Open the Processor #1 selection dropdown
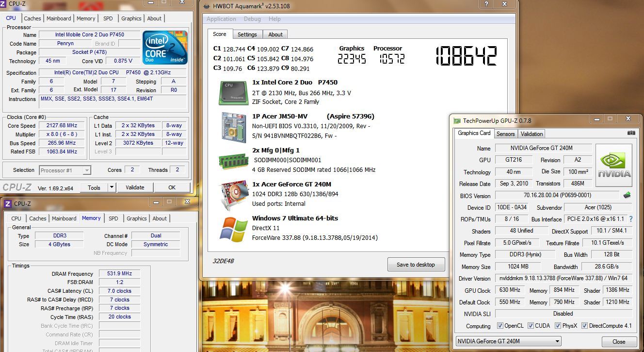Screen dimensions: 644x352 (x=65, y=170)
